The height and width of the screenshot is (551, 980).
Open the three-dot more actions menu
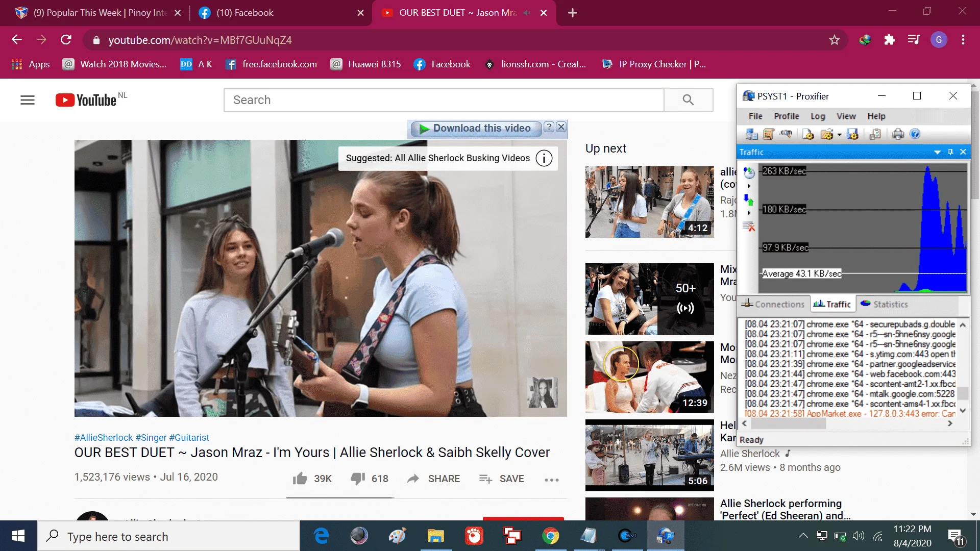pyautogui.click(x=551, y=480)
